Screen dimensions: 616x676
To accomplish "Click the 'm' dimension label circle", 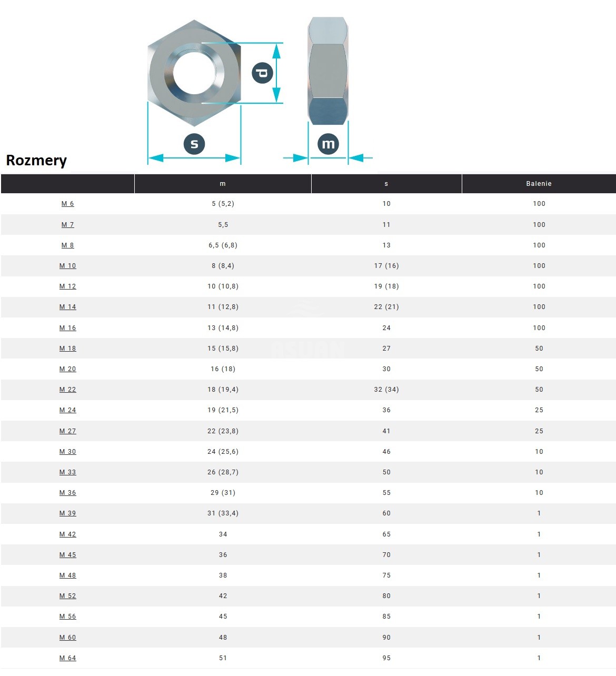I will coord(328,144).
